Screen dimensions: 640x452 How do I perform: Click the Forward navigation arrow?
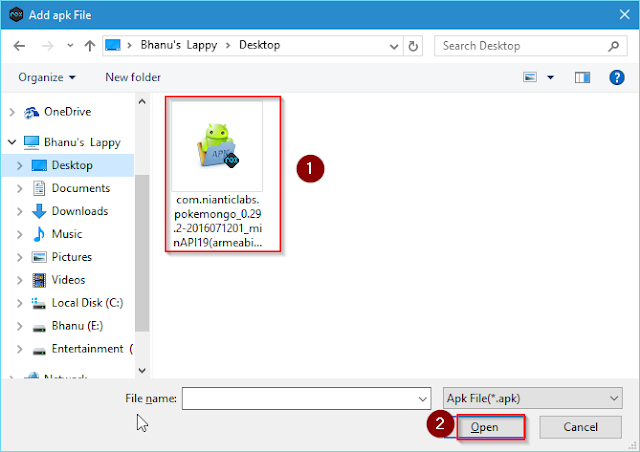pos(47,46)
